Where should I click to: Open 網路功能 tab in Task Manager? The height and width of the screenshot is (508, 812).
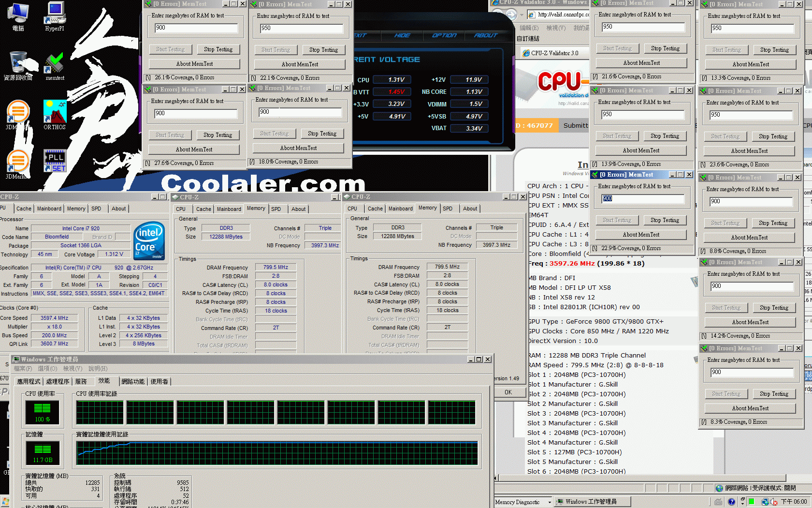pos(133,381)
